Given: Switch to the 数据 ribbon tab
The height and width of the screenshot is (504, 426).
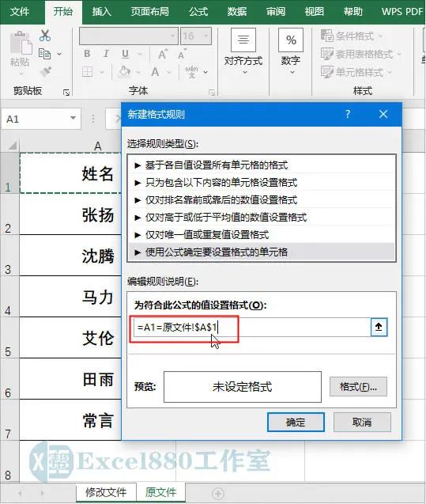Looking at the screenshot, I should (x=237, y=12).
